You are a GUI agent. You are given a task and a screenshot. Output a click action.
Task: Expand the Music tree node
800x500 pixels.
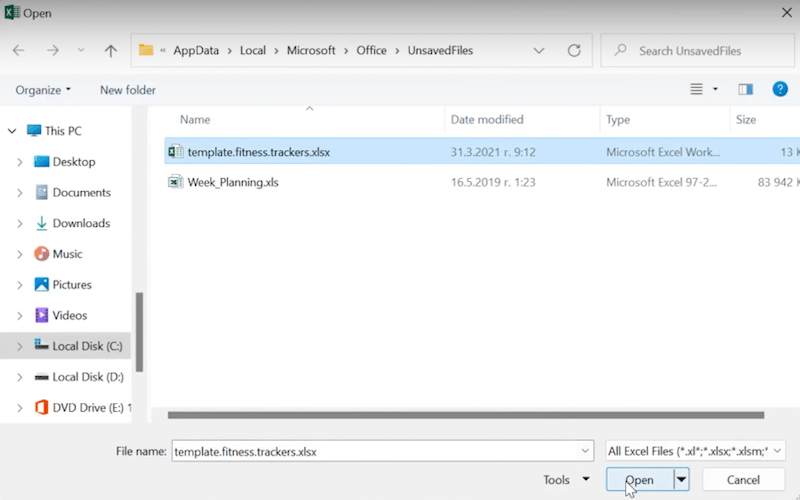[x=20, y=254]
